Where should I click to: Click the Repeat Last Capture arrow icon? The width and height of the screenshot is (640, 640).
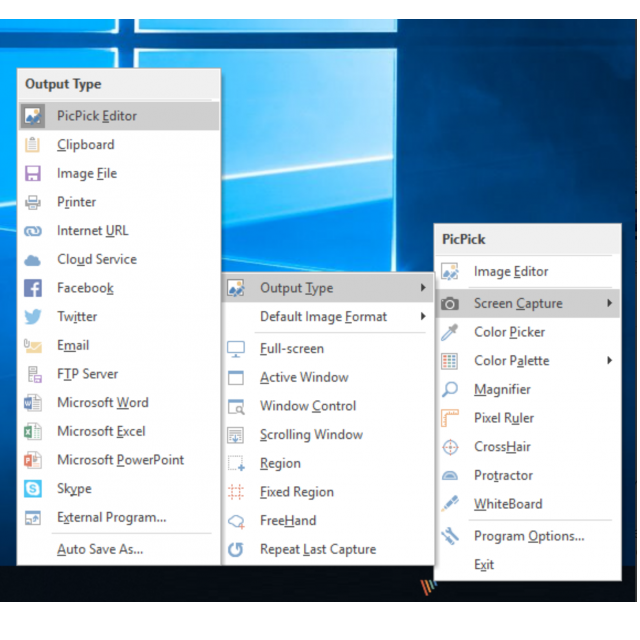pyautogui.click(x=236, y=550)
